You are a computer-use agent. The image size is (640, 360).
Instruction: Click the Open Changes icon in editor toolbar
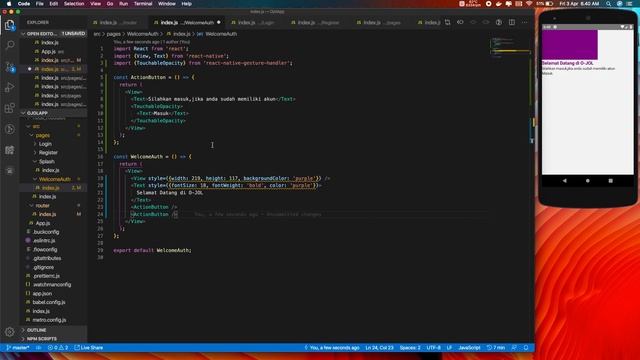[448, 22]
